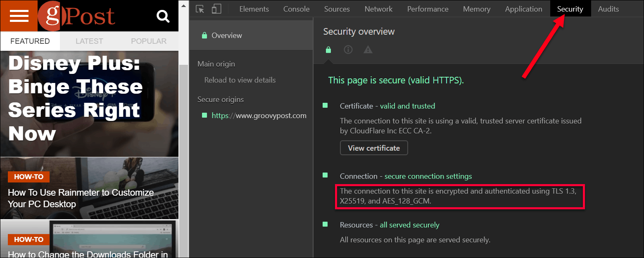This screenshot has width=644, height=258.
Task: Click the 'Security overview' title
Action: (x=359, y=31)
